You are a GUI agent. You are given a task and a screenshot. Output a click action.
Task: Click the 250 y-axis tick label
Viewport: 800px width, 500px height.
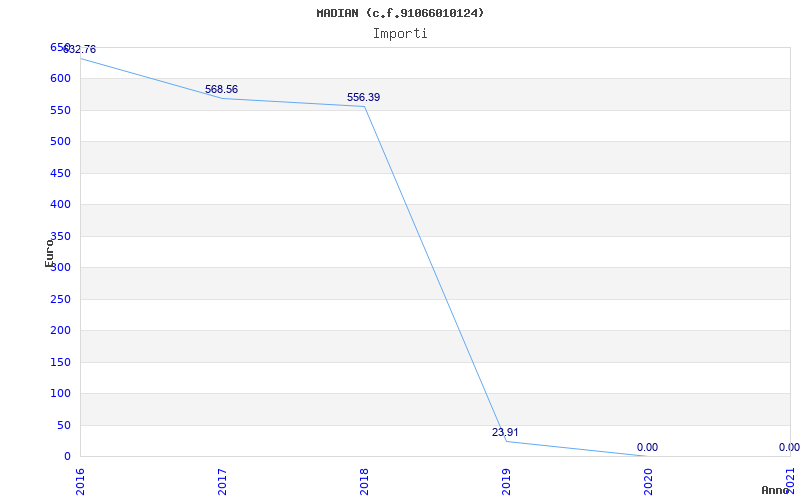[x=60, y=299]
